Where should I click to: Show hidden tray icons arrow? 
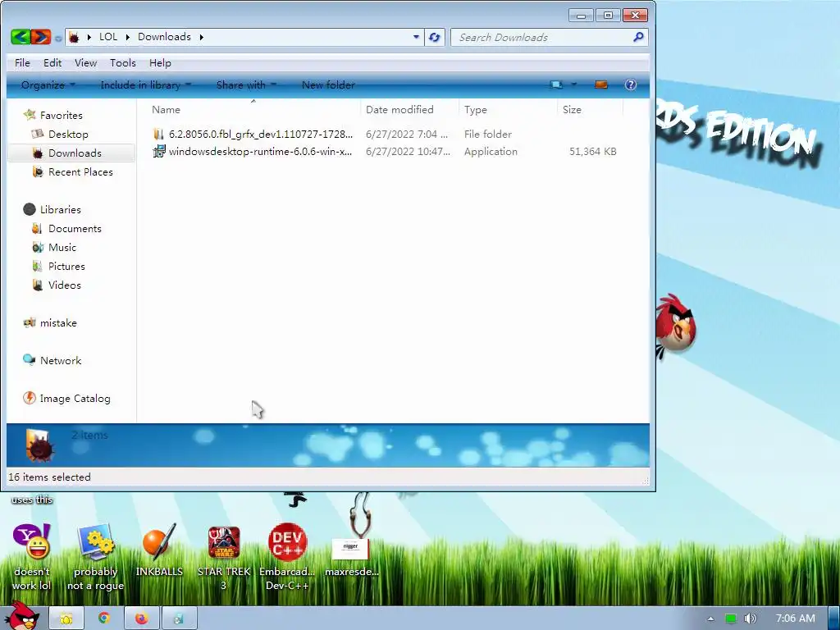(x=711, y=619)
